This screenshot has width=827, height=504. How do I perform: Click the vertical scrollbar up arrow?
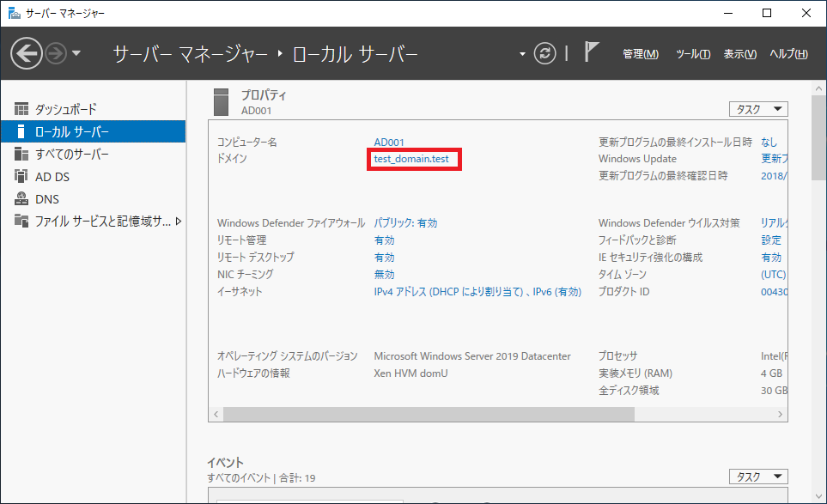[x=818, y=88]
